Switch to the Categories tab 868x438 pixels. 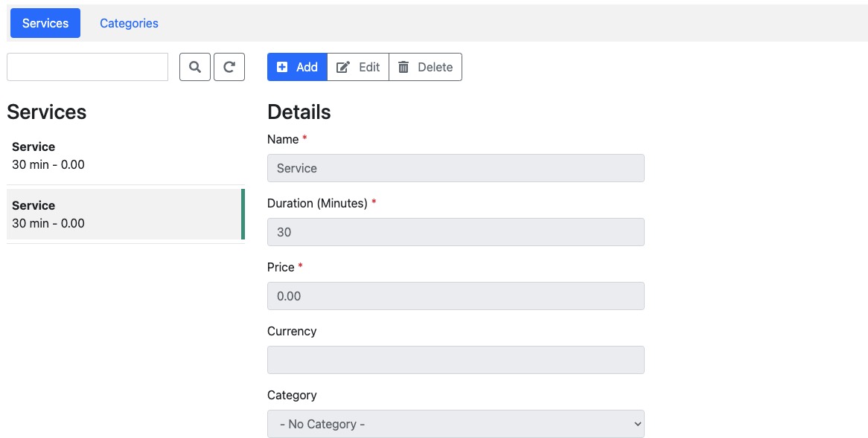tap(129, 23)
